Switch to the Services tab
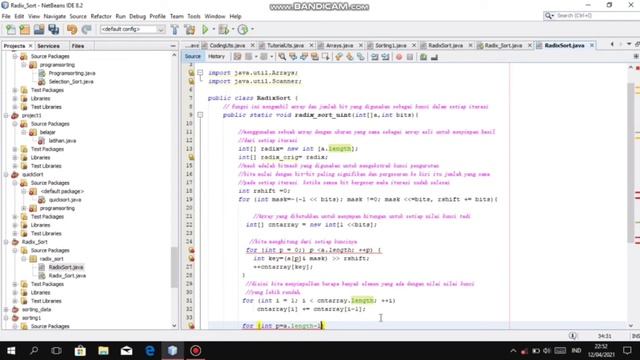 [49, 46]
